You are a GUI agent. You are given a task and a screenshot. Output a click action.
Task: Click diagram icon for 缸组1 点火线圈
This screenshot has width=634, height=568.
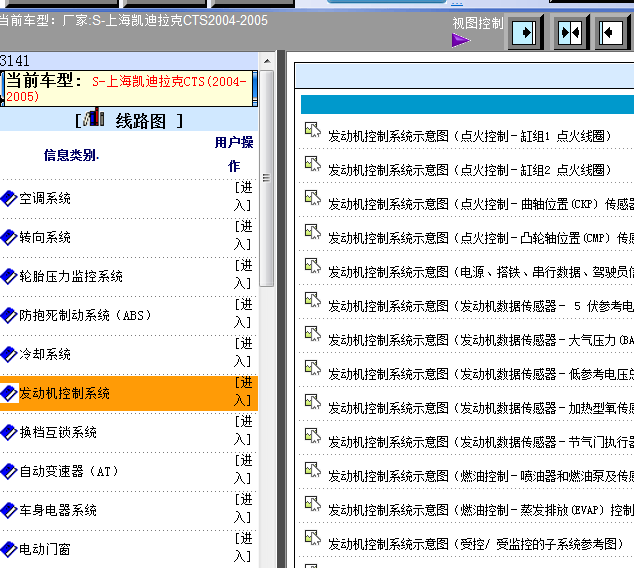(x=313, y=130)
